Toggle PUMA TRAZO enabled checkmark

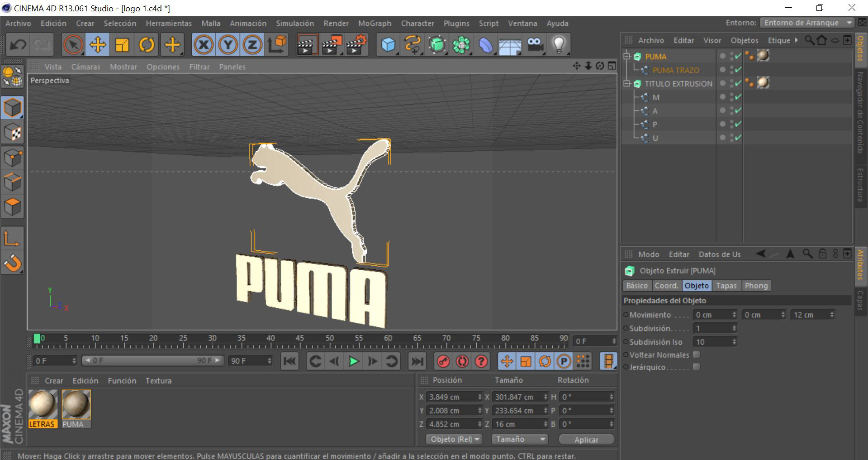click(x=738, y=70)
